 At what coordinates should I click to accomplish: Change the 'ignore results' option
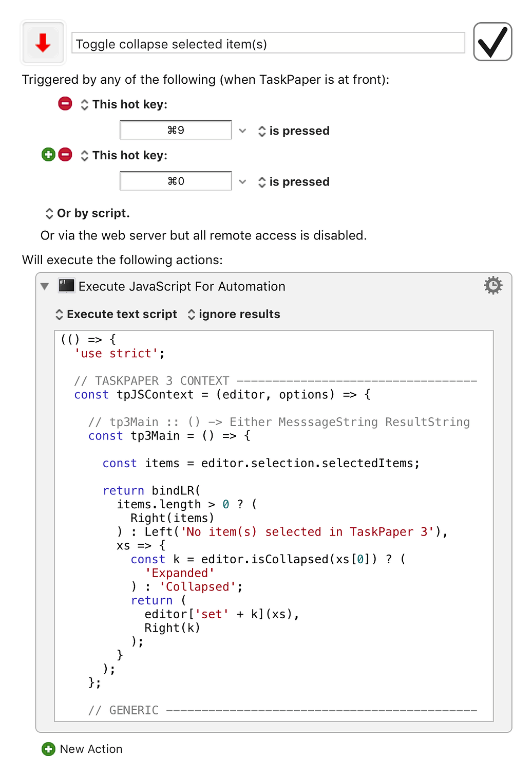[x=234, y=315]
